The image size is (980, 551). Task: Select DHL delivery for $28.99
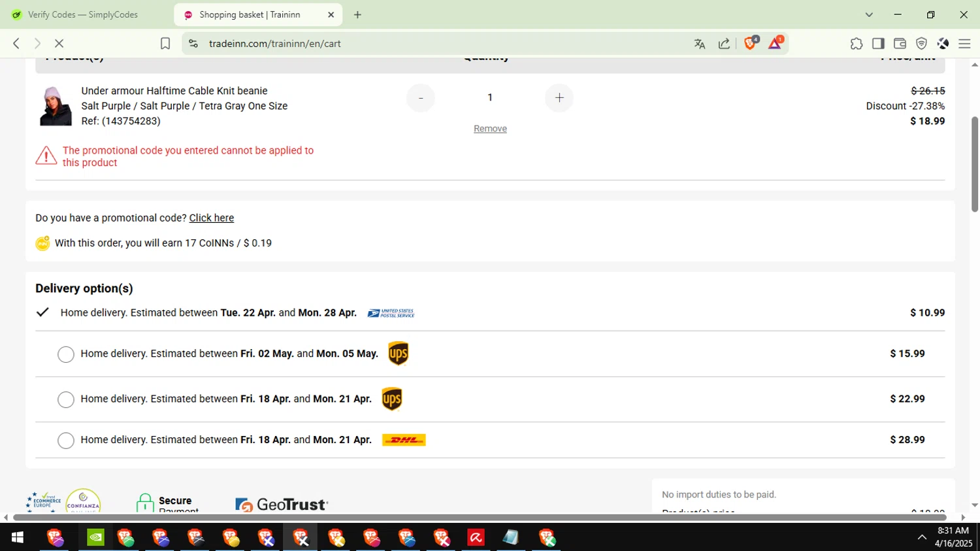[x=66, y=441]
